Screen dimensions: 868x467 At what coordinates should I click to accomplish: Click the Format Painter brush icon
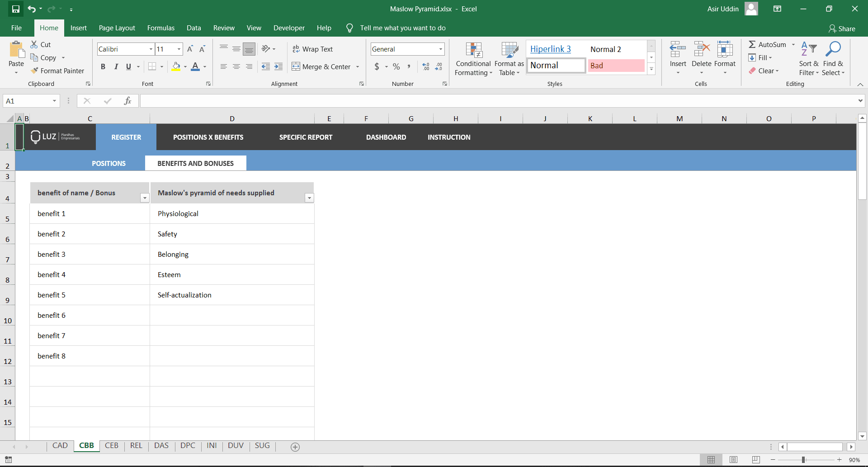[x=34, y=71]
